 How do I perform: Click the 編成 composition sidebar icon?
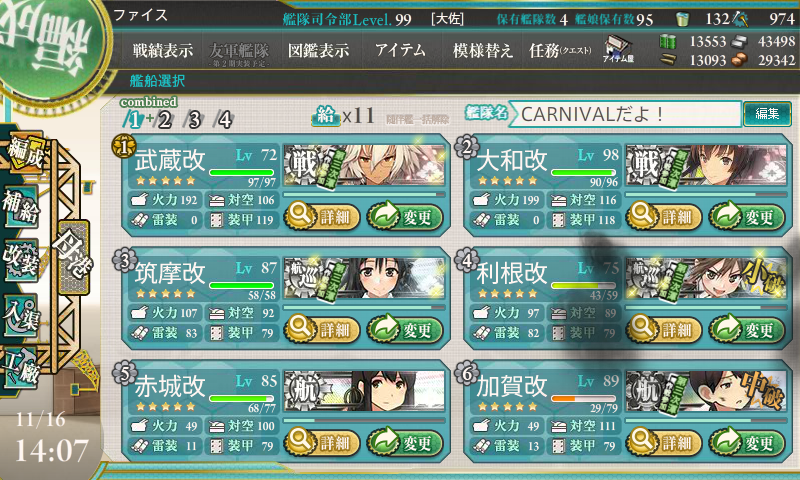[24, 155]
